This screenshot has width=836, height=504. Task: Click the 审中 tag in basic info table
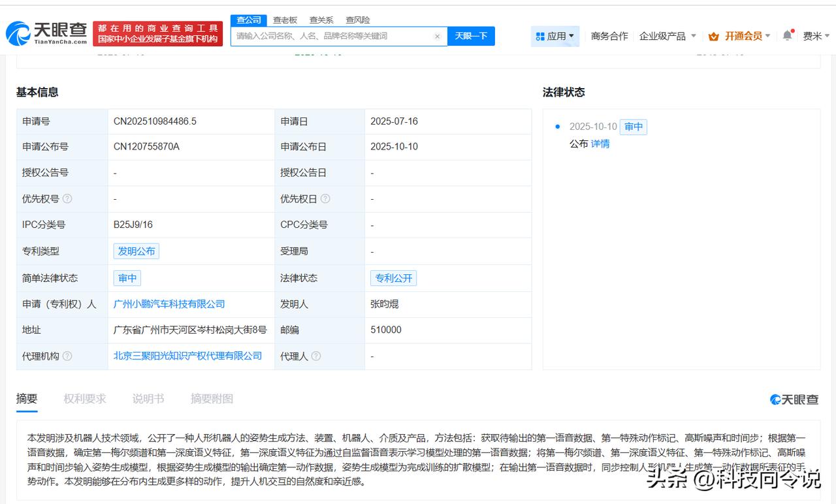(x=127, y=278)
